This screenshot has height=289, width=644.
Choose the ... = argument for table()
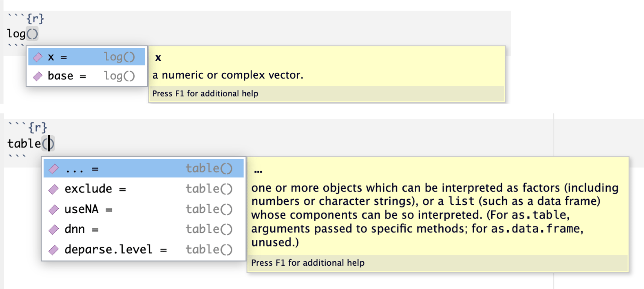click(143, 168)
